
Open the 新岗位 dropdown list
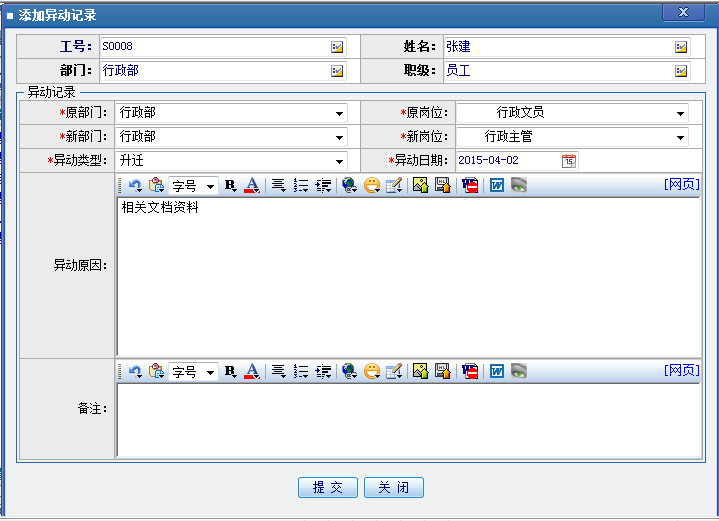[681, 137]
